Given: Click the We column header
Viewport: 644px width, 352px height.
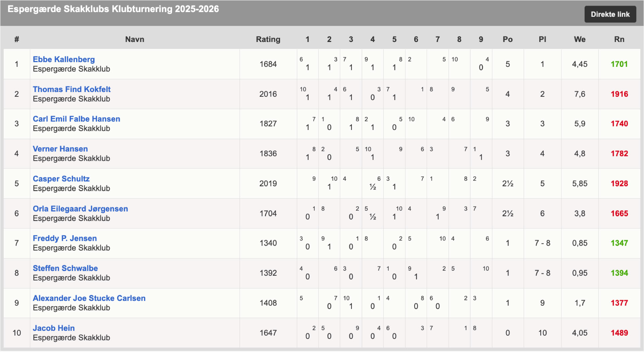Looking at the screenshot, I should point(579,39).
